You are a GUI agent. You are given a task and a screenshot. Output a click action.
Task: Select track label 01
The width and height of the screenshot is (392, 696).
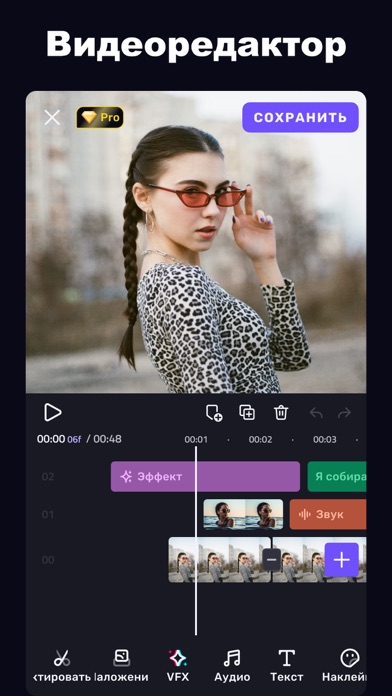pos(48,514)
